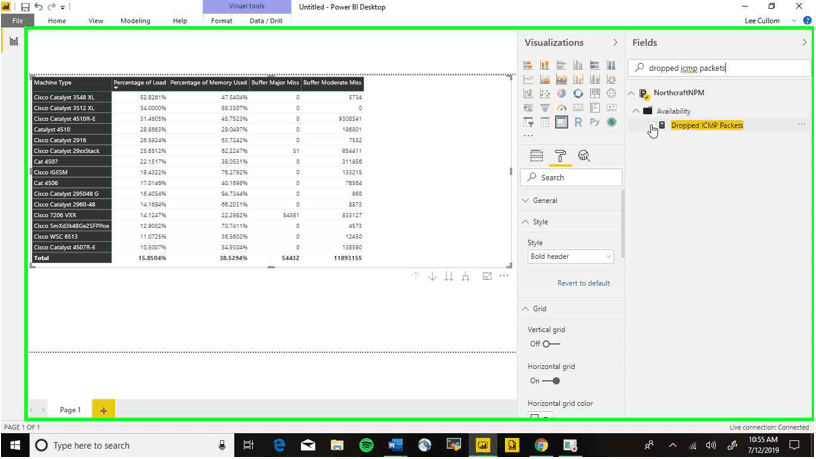
Task: Click the formatting Search box
Action: point(571,177)
